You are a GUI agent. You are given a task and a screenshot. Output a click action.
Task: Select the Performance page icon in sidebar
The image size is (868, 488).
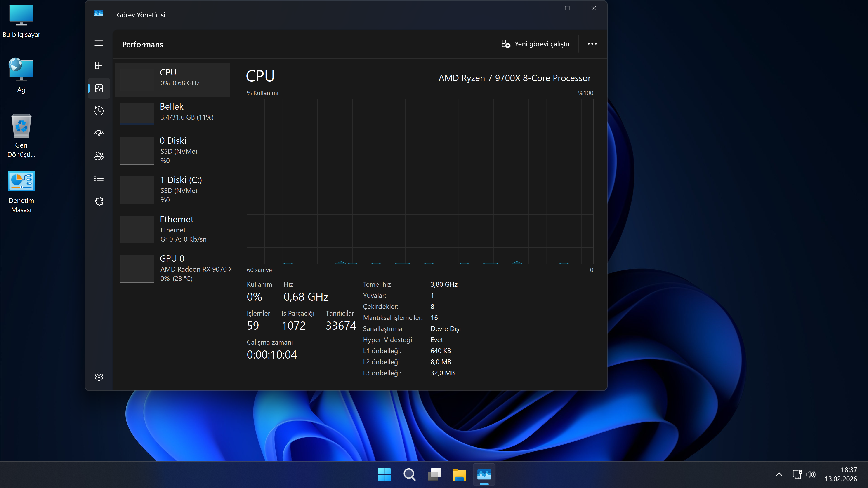point(99,88)
